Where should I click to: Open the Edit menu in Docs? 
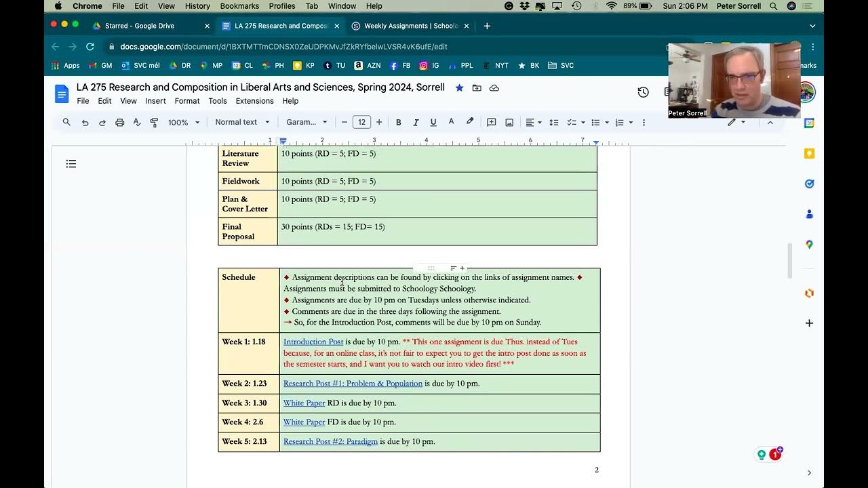[104, 101]
